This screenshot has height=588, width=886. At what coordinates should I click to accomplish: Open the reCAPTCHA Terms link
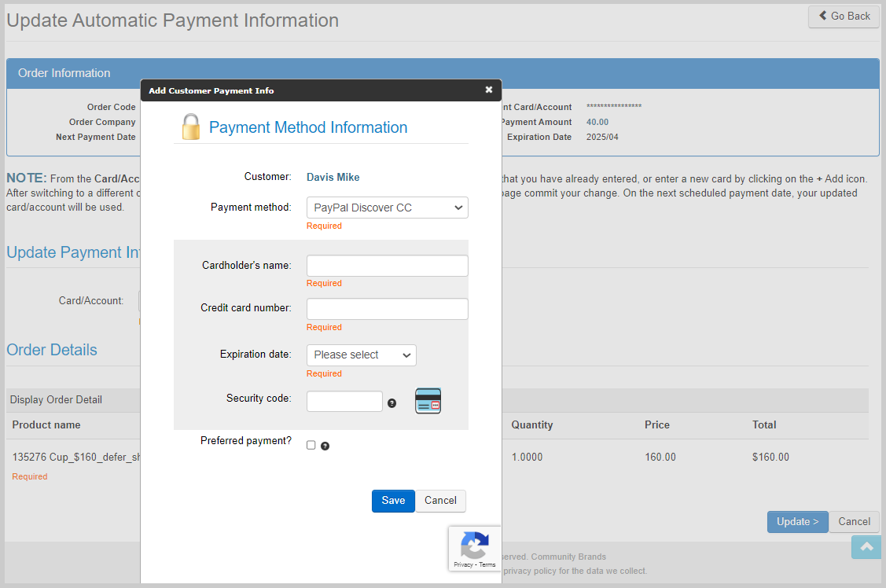pos(487,565)
